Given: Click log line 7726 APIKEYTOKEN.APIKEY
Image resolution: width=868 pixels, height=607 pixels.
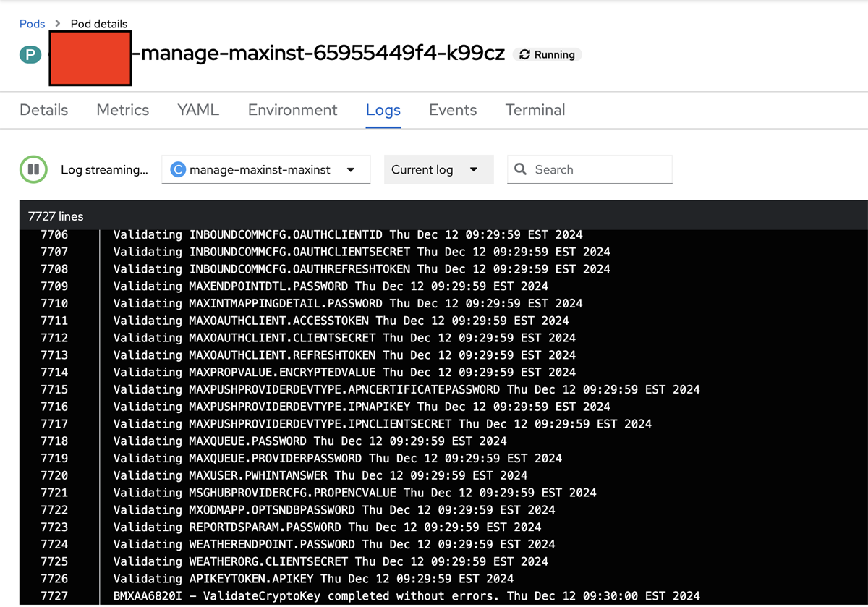Looking at the screenshot, I should (x=313, y=579).
